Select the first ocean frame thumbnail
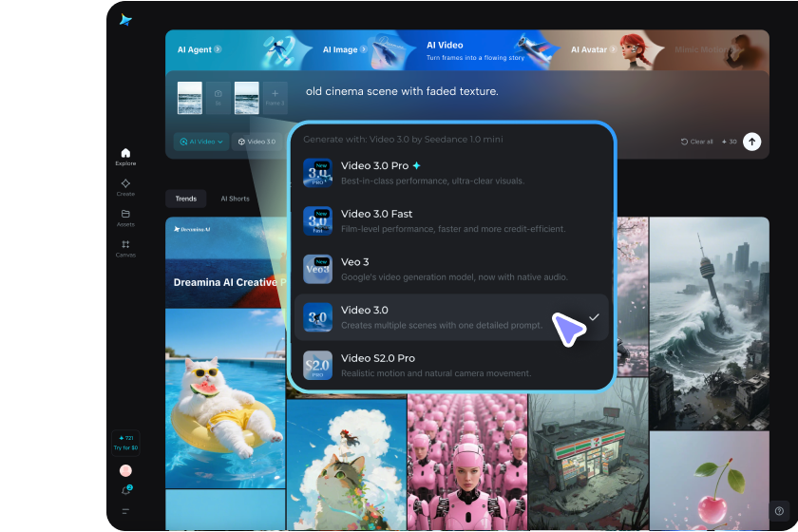This screenshot has height=532, width=798. coord(190,98)
